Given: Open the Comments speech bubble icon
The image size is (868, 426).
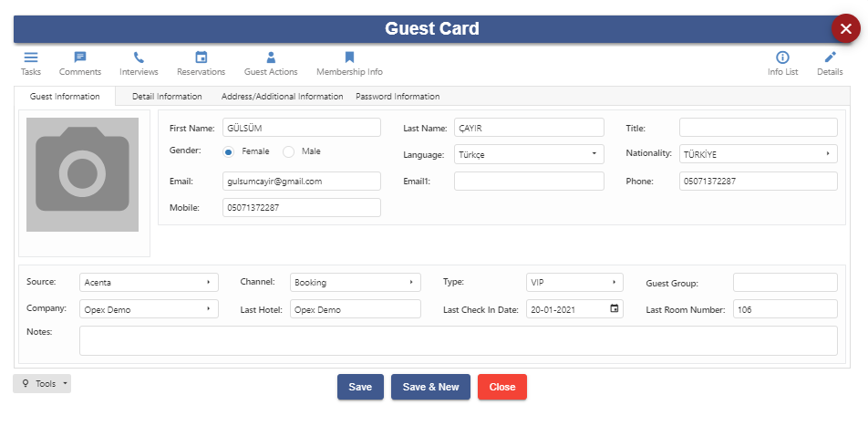Looking at the screenshot, I should [x=80, y=57].
